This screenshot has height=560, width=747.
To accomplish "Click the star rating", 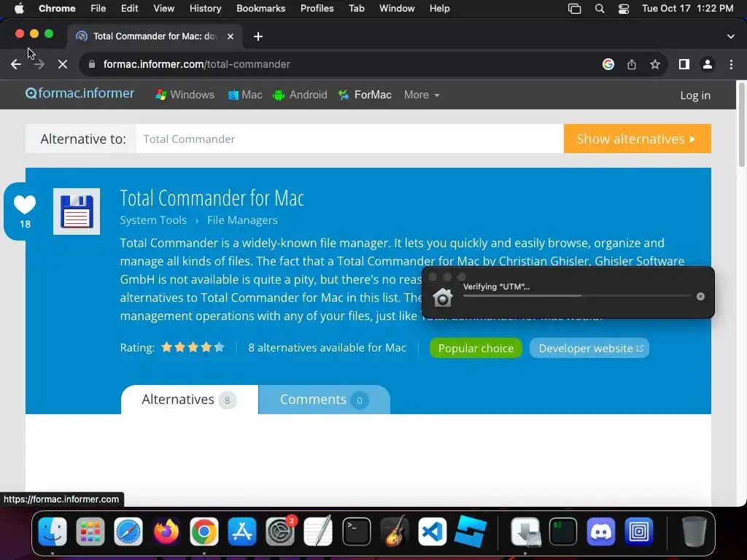I will pos(193,347).
